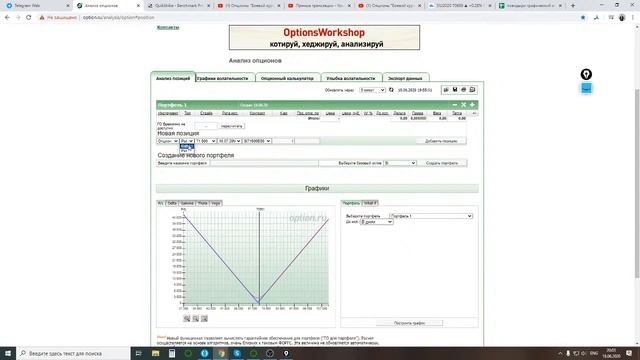The height and width of the screenshot is (360, 640).
Task: Click the price input in new position row
Action: point(307,141)
